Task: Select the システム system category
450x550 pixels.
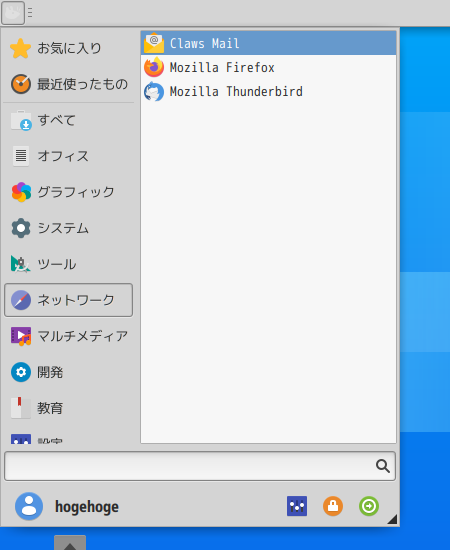Action: (68, 228)
